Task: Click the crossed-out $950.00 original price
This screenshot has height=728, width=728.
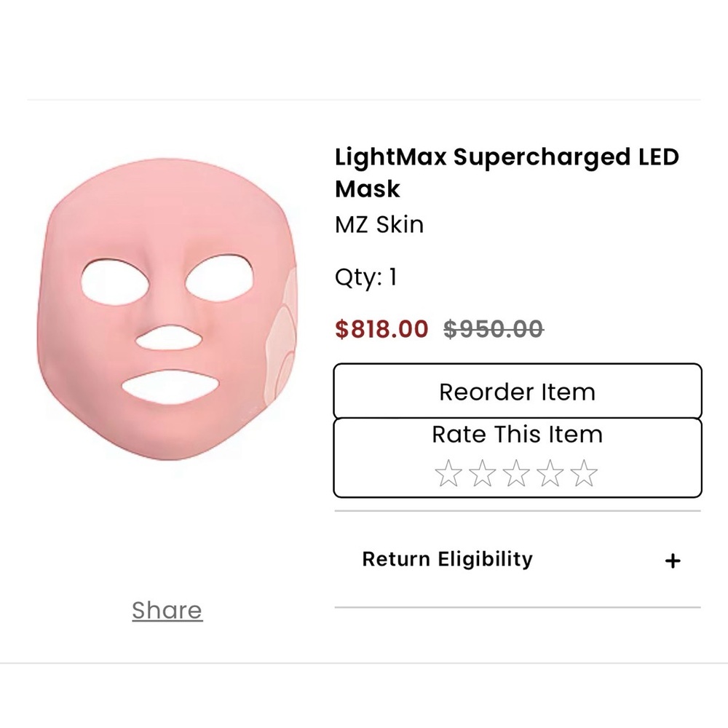Action: 494,329
